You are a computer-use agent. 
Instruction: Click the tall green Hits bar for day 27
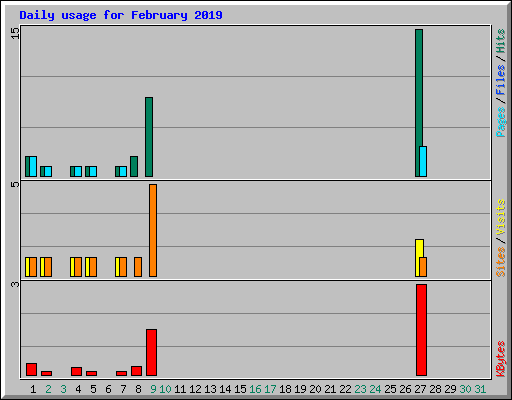(x=419, y=103)
